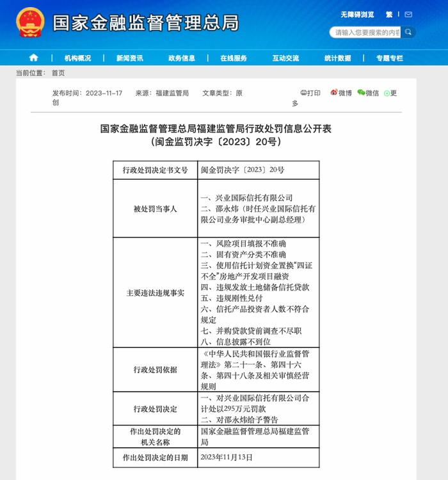Image resolution: width=448 pixels, height=480 pixels.
Task: Click the text 兴业国际信托有限公司 in party cell
Action: [x=254, y=198]
